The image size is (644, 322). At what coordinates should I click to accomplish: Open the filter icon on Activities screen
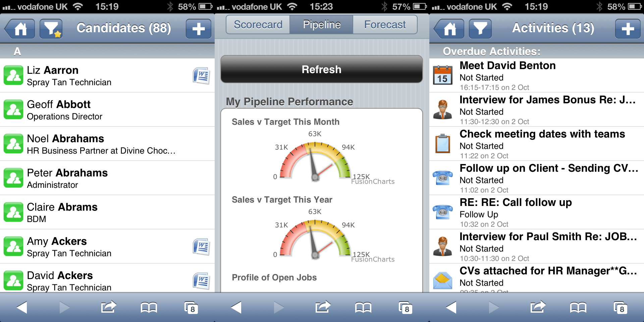pyautogui.click(x=480, y=29)
